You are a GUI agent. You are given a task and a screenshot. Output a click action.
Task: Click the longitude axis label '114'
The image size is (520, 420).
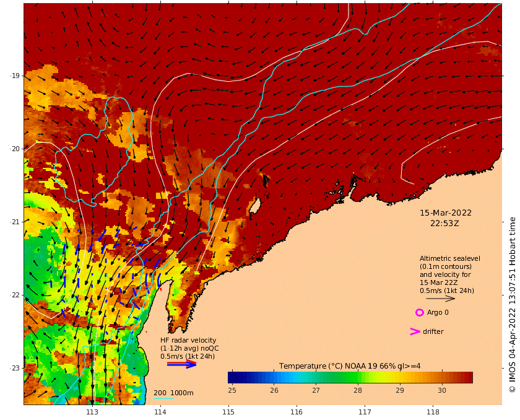pos(160,413)
